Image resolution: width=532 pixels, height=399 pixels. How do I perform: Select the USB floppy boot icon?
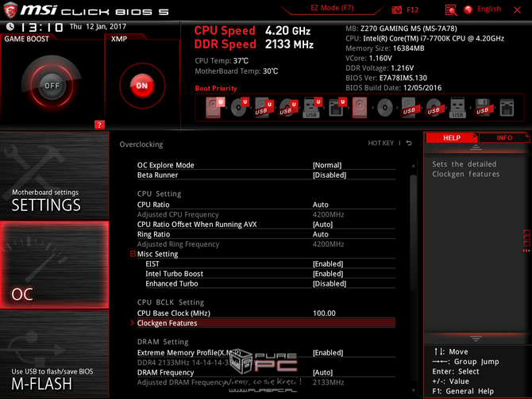point(483,107)
